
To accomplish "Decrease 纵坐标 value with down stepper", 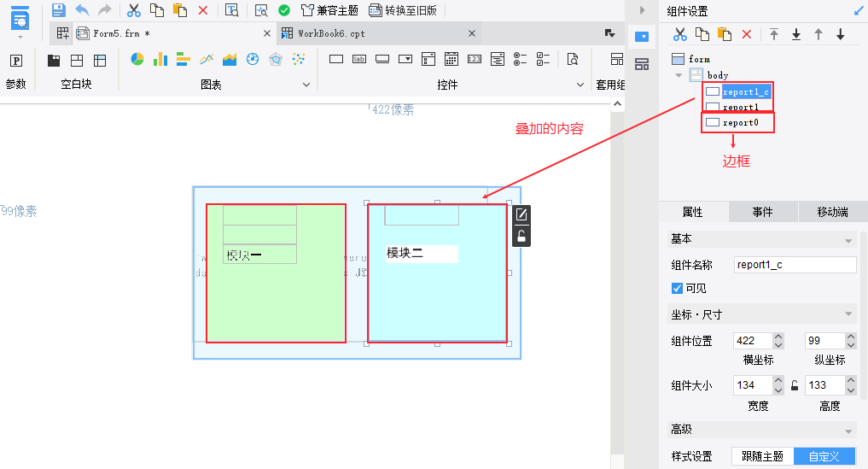I will coord(851,345).
